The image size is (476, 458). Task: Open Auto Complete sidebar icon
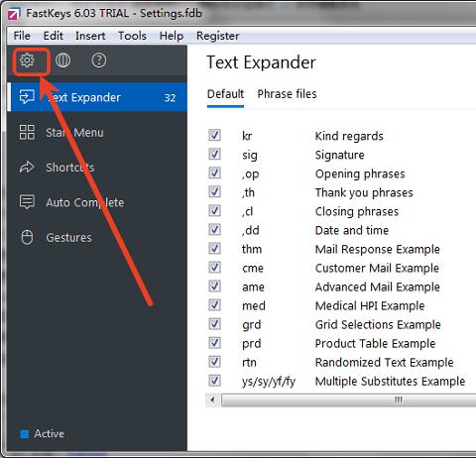point(27,202)
